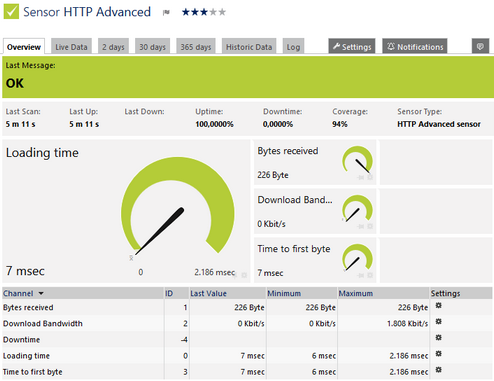The image size is (494, 381).
Task: Open the Notifications tab with bell
Action: 415,46
